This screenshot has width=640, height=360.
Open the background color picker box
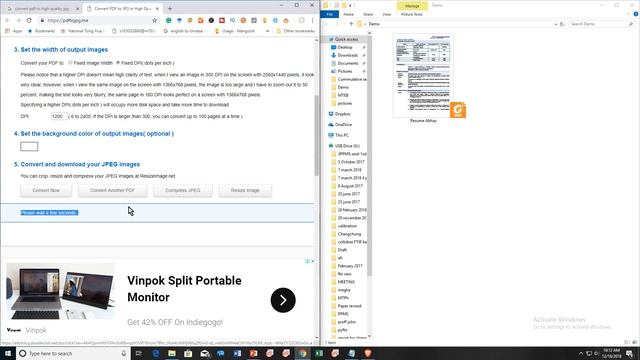coord(29,147)
